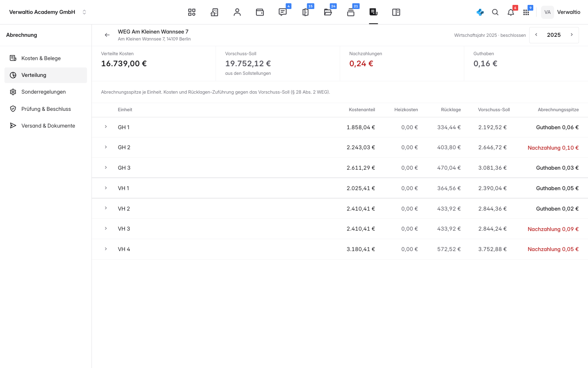Click the 3.180,41 € Kostenanteil value
Viewport: 588px width, 368px height.
tap(361, 249)
